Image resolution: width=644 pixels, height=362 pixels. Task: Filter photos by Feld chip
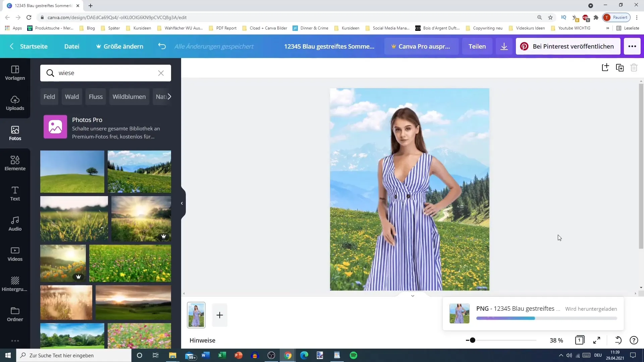pos(49,97)
